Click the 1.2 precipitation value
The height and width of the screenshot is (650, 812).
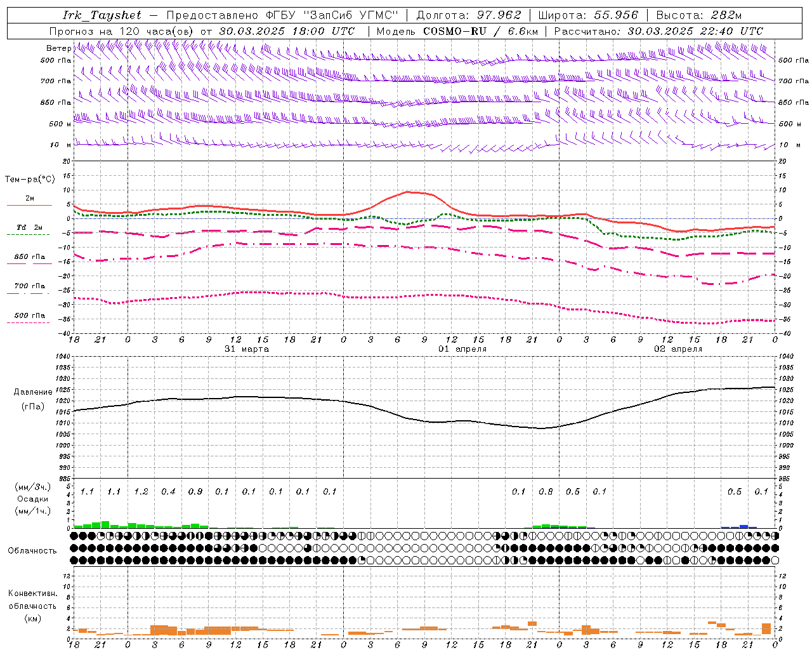pyautogui.click(x=141, y=491)
